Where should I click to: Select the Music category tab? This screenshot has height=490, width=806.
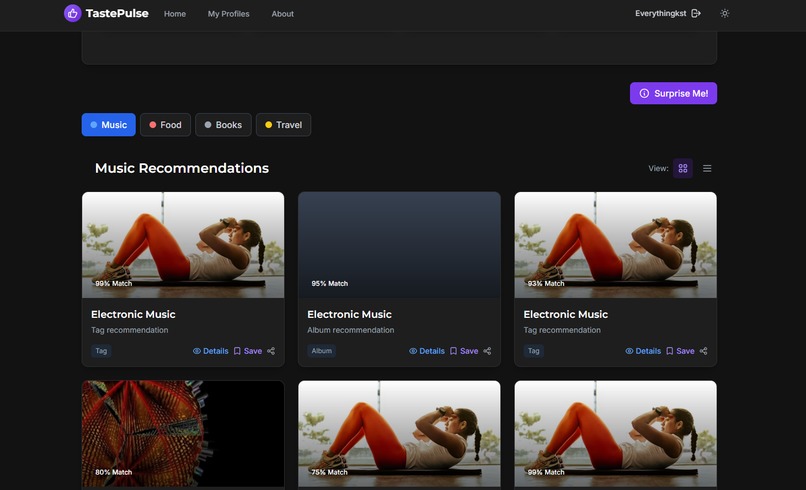[x=108, y=124]
